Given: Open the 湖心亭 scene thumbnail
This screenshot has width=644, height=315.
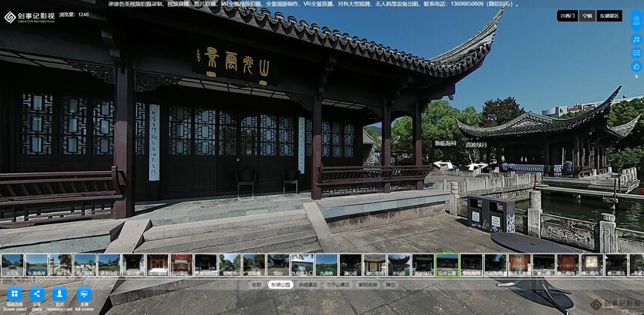Looking at the screenshot, I should [350, 265].
